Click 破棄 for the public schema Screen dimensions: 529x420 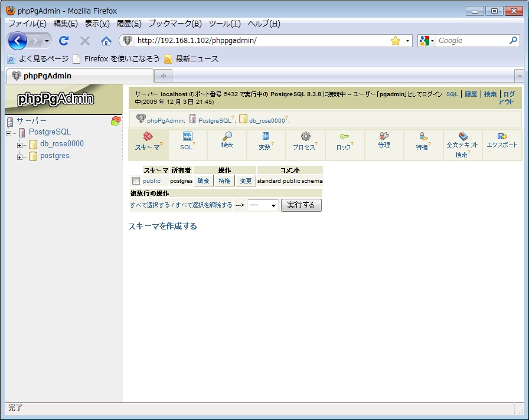pos(204,181)
